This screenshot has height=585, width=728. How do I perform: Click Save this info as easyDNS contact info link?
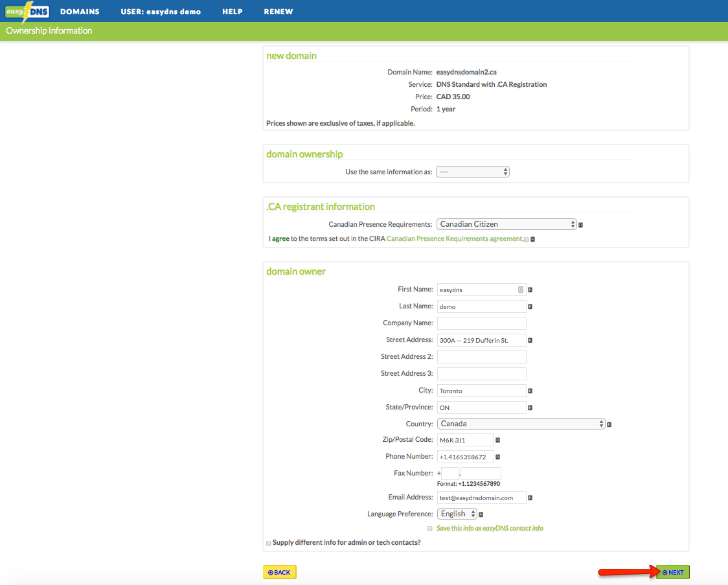(x=490, y=529)
